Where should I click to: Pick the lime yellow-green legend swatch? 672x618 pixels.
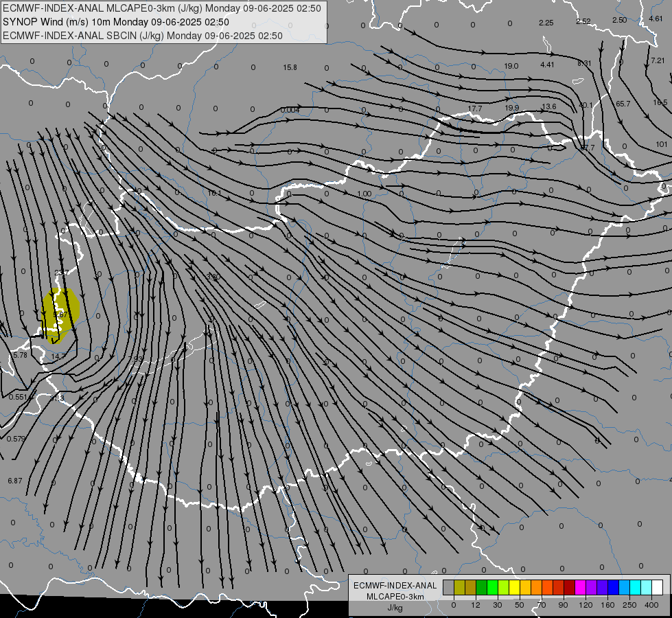pyautogui.click(x=504, y=587)
